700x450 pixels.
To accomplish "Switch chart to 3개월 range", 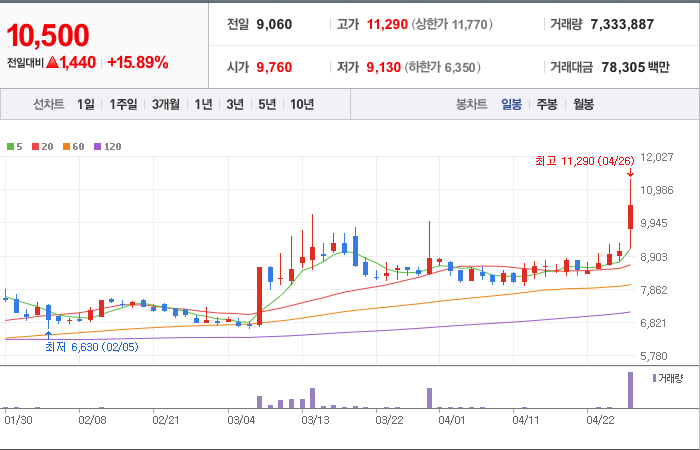I will [x=166, y=104].
